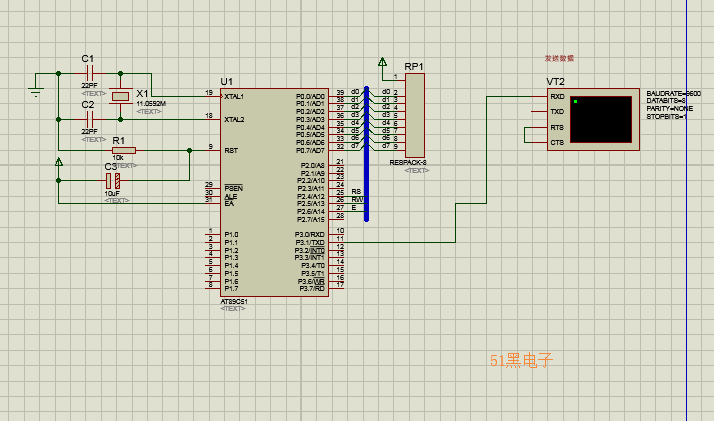Click the STOPBITS=1 property text
The height and width of the screenshot is (421, 714).
[x=667, y=117]
